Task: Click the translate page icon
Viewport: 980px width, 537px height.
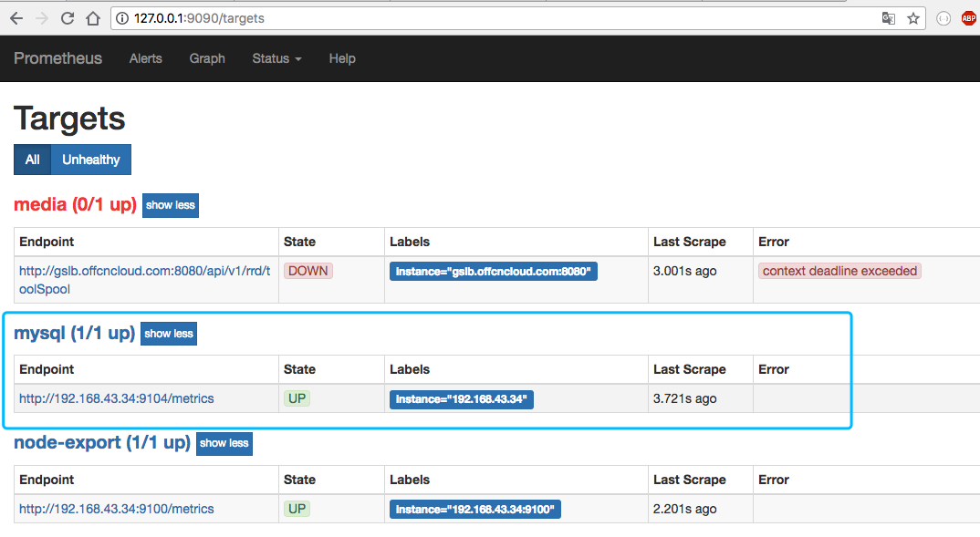Action: click(888, 18)
